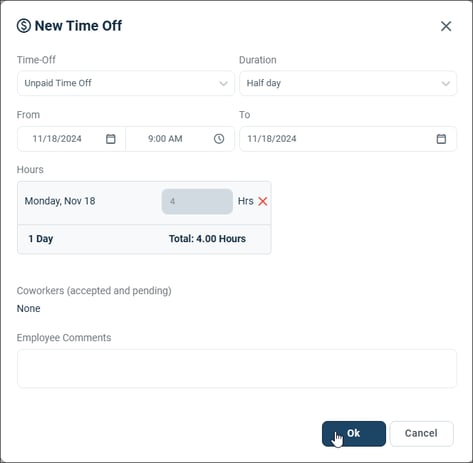
Task: Click the dollar icon beside New Time Off
Action: 24,26
